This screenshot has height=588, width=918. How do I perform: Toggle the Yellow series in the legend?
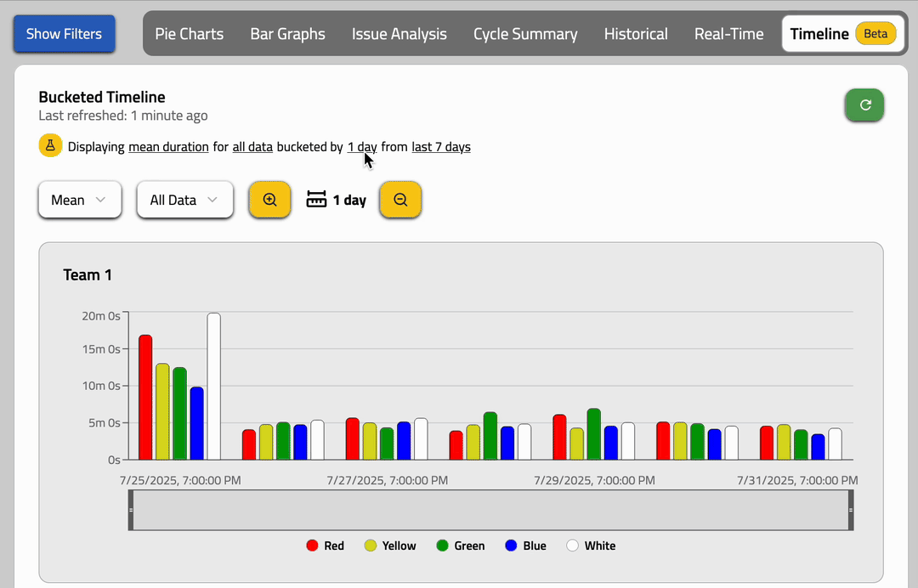click(x=389, y=545)
